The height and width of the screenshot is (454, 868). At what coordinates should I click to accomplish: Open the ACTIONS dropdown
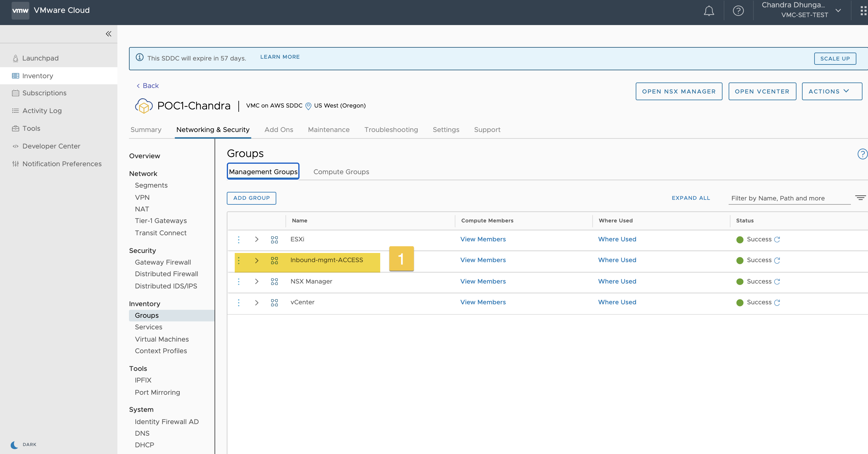[x=832, y=91]
